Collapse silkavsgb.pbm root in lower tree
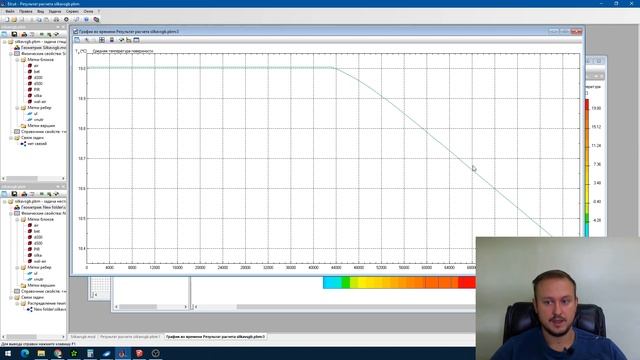Viewport: 640px width, 360px height. (4, 201)
